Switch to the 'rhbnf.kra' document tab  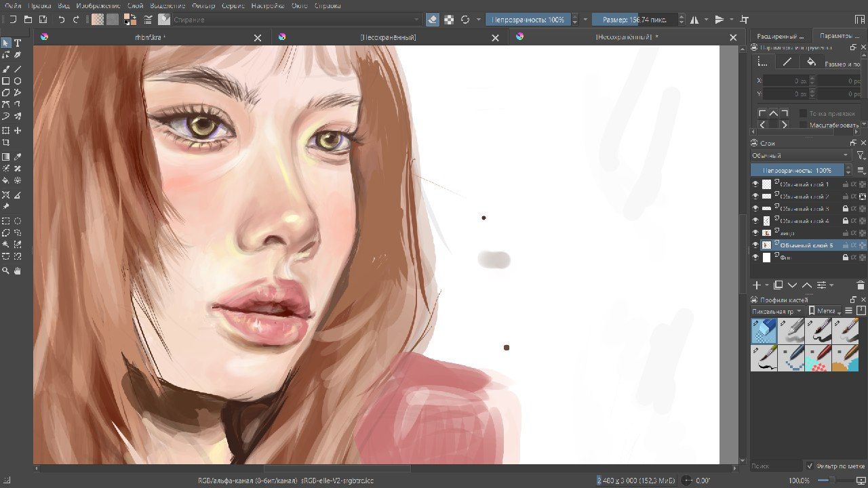[150, 37]
